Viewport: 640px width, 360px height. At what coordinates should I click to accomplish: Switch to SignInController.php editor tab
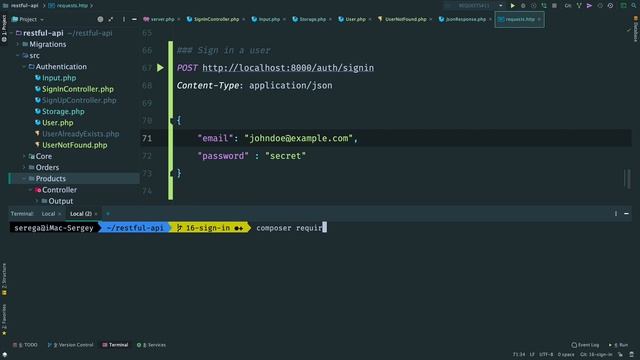point(213,19)
